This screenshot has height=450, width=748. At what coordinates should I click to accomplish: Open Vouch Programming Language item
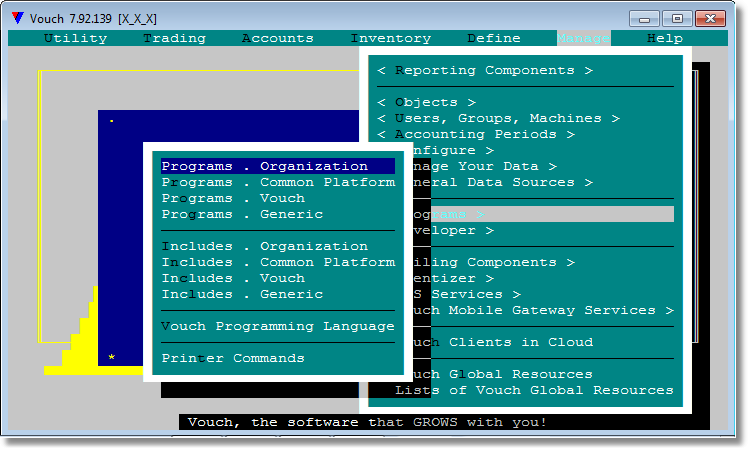(278, 326)
